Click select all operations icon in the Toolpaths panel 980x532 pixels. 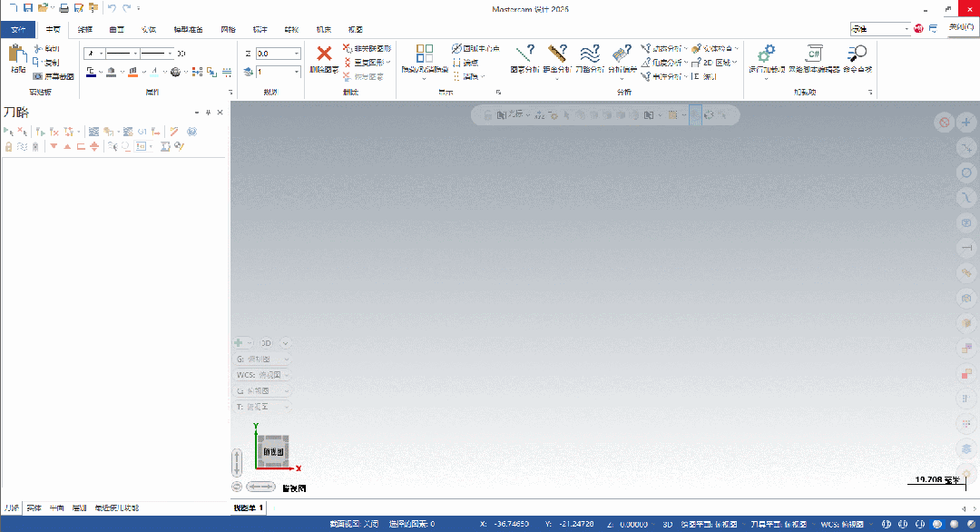pyautogui.click(x=8, y=132)
